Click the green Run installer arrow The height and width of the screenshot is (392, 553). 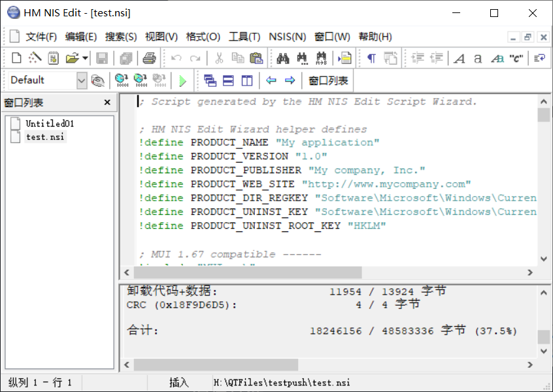pyautogui.click(x=182, y=81)
